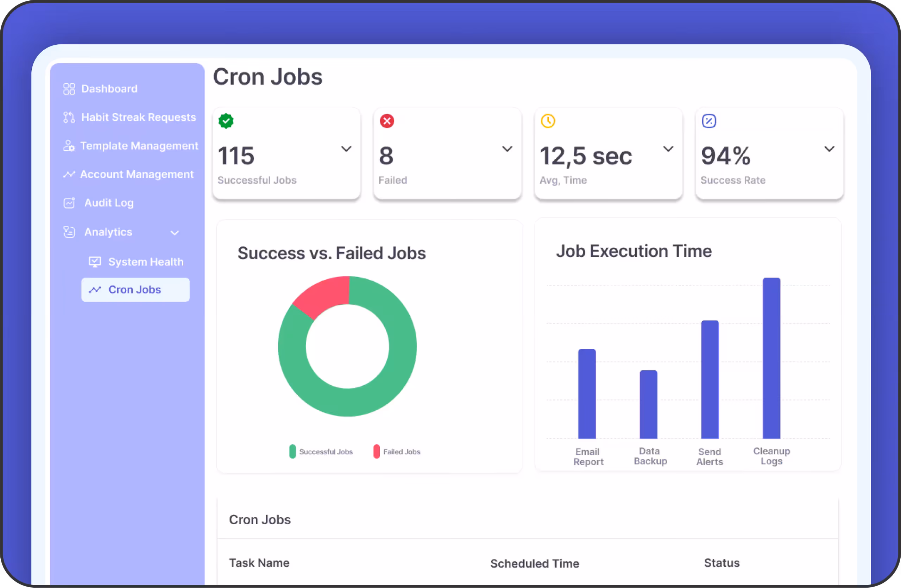The image size is (901, 588).
Task: Click the 'Successful Jobs' legend label
Action: pos(326,452)
